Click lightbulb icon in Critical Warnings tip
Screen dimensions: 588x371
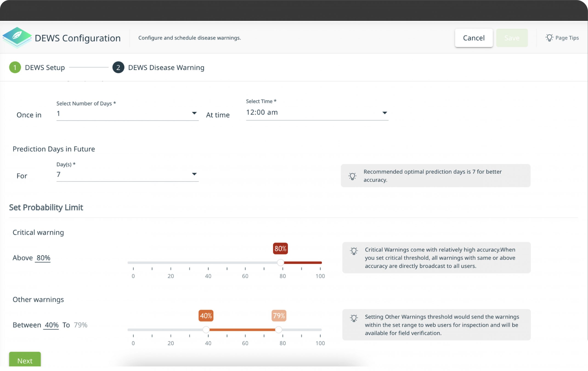click(354, 251)
